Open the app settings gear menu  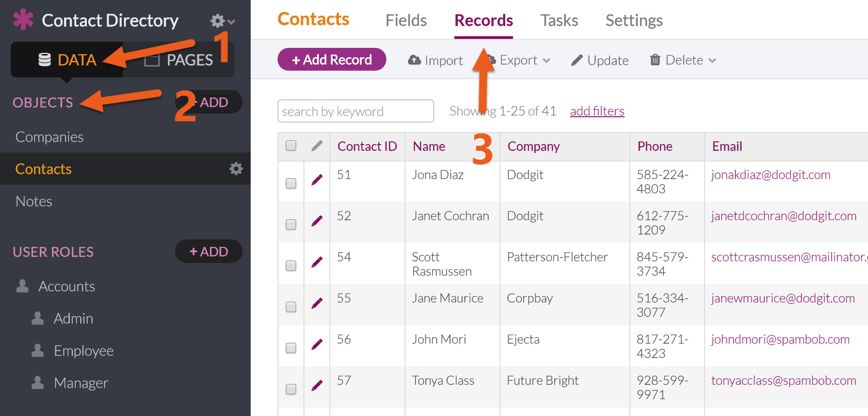pos(222,21)
